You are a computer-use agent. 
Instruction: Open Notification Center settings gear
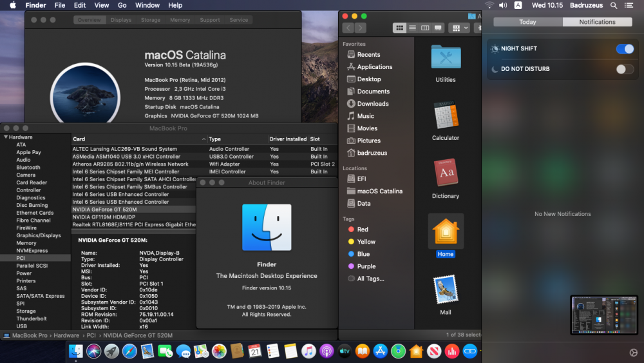(x=633, y=353)
